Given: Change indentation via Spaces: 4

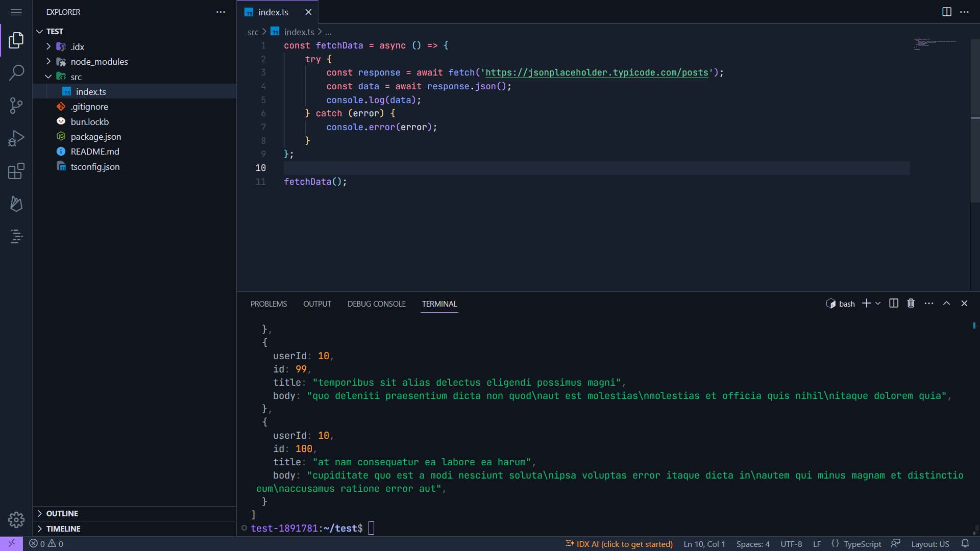Looking at the screenshot, I should coord(753,544).
